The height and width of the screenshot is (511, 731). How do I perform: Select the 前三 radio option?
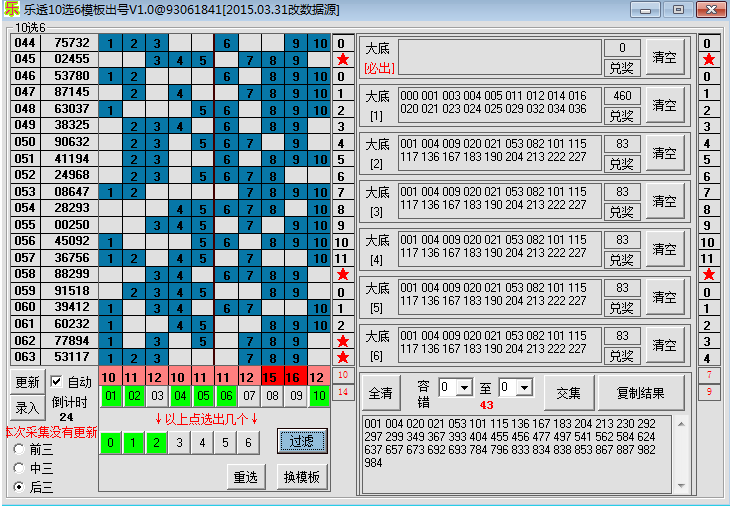[x=19, y=449]
